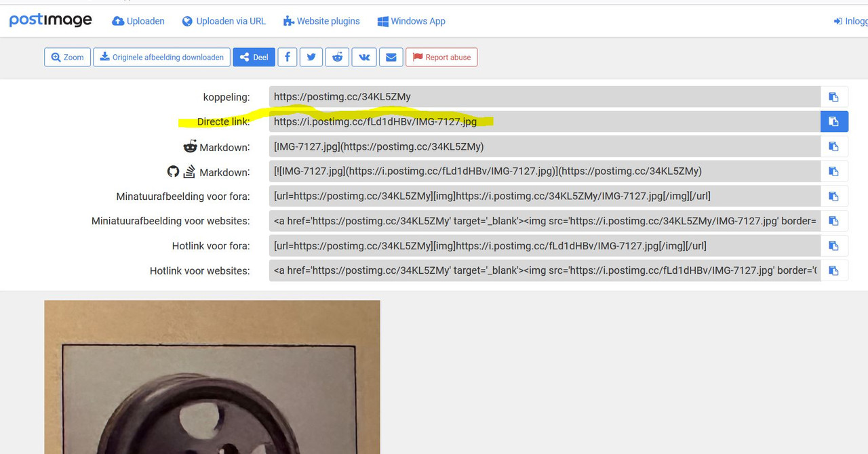Select the Directe link URL field
Screen dimensions: 868x454
point(545,121)
